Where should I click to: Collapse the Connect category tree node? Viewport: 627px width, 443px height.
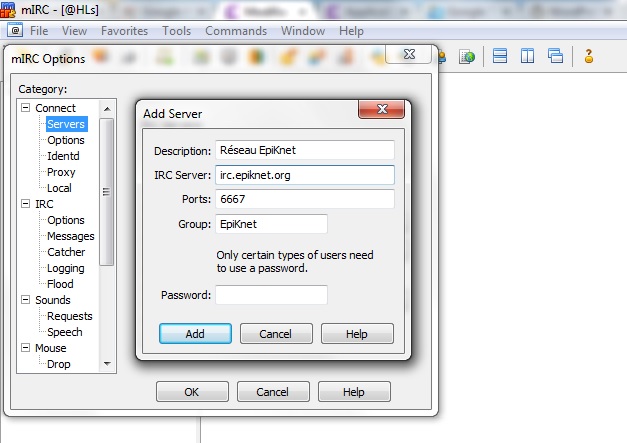[x=25, y=108]
